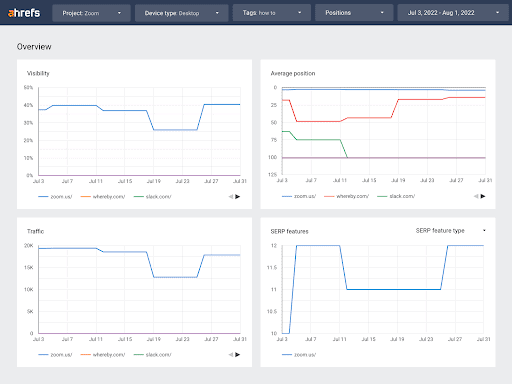
Task: Toggle slack.com/ series in Average position legend
Action: (x=396, y=196)
